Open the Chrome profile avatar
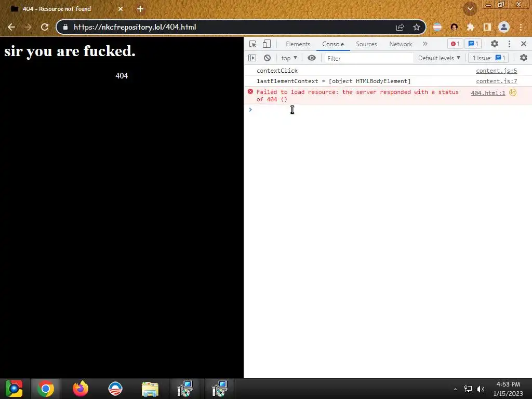Screen dimensions: 532x399 504,27
